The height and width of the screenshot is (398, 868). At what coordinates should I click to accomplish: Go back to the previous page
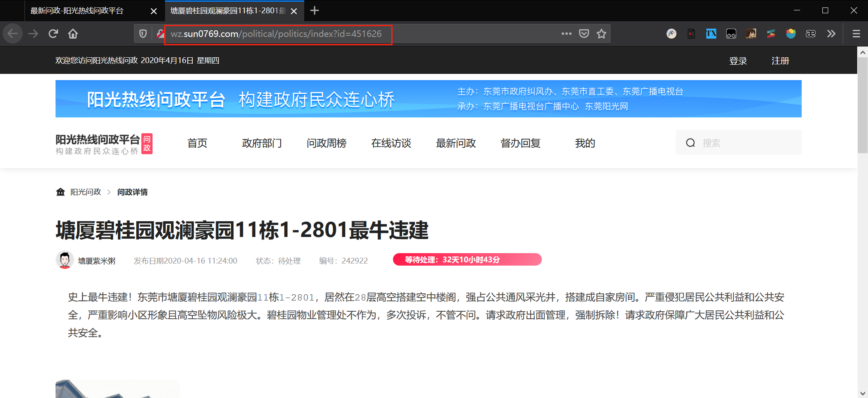(13, 34)
